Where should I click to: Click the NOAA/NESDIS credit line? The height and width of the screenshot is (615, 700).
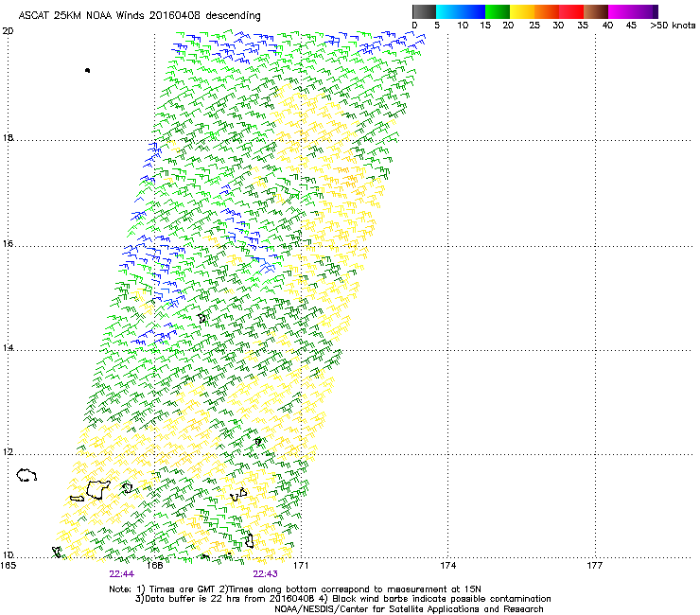coord(409,609)
